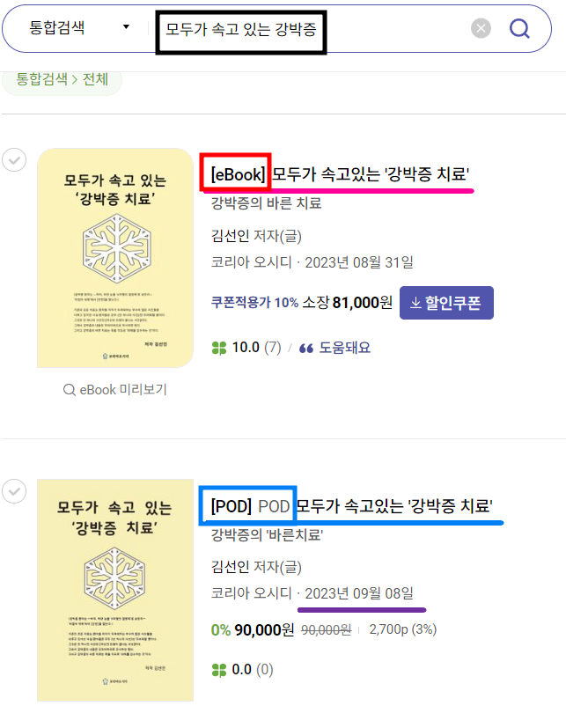Open eBook title 모두가 속고있는 '강박증 치료'
The height and width of the screenshot is (728, 566).
pyautogui.click(x=371, y=174)
